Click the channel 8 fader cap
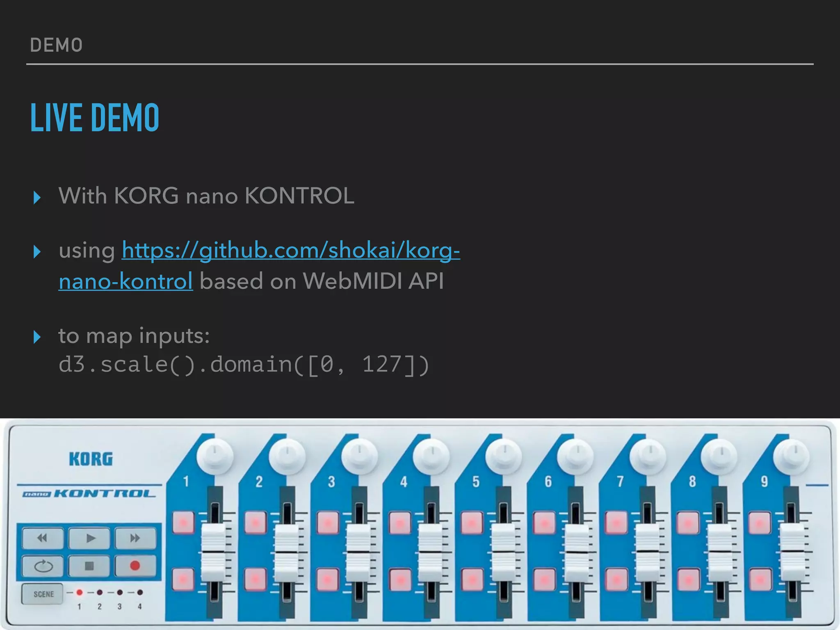Viewport: 840px width, 630px height. [720, 552]
